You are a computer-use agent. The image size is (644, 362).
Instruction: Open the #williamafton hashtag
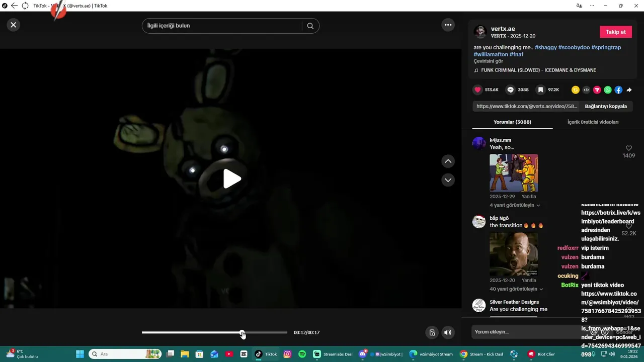tap(491, 54)
